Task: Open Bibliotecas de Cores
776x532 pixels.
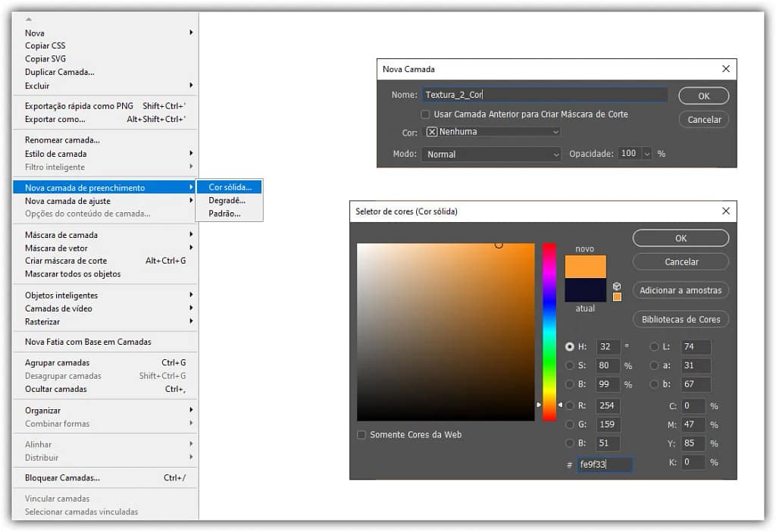Action: (681, 320)
